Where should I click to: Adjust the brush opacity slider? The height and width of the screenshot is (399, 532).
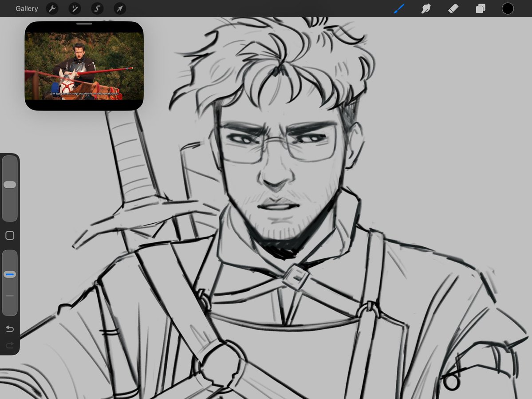[10, 283]
